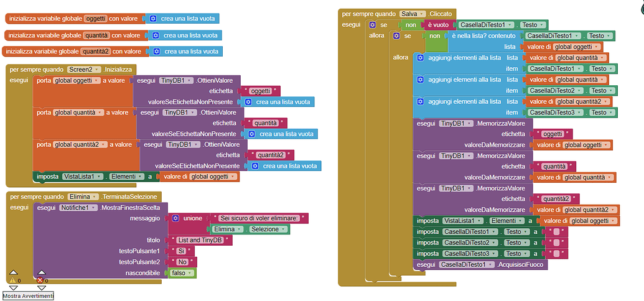Click gear on empty list under etichetta quantità2
This screenshot has width=644, height=301.
tap(255, 166)
